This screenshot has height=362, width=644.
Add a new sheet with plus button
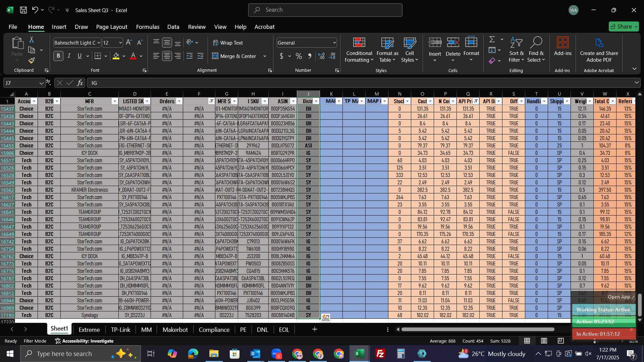[315, 329]
